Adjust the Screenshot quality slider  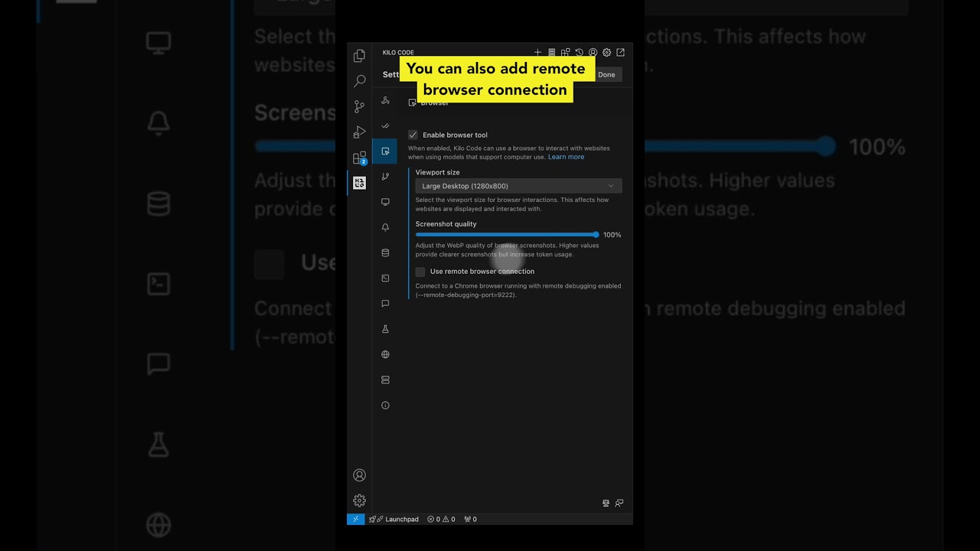click(507, 235)
